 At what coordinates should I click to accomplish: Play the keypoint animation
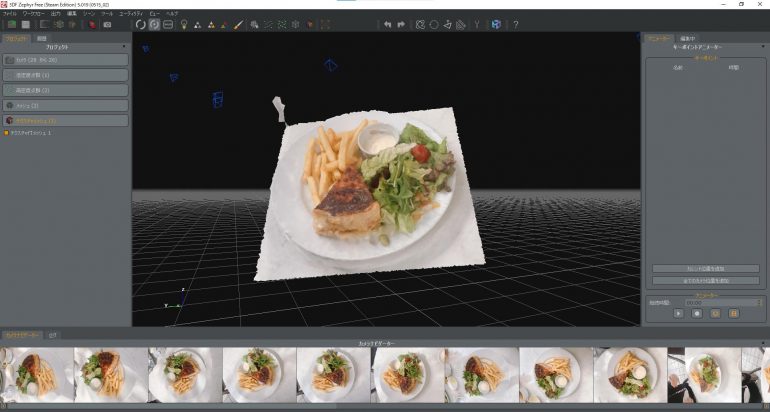coord(678,313)
